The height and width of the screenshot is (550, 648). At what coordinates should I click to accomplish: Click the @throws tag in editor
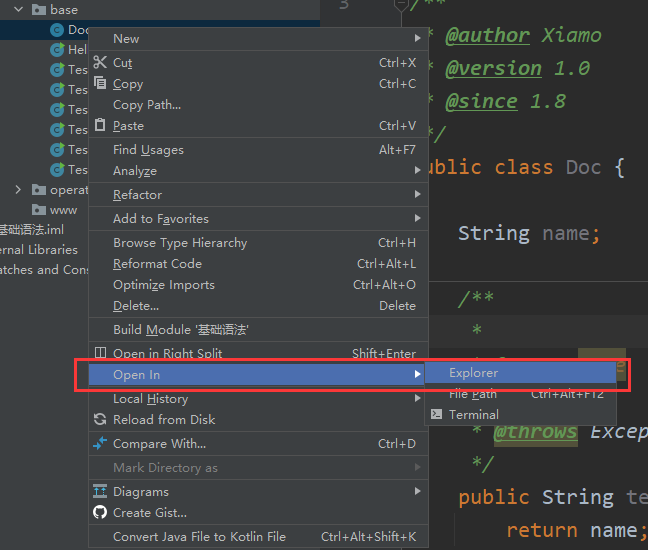tap(535, 432)
